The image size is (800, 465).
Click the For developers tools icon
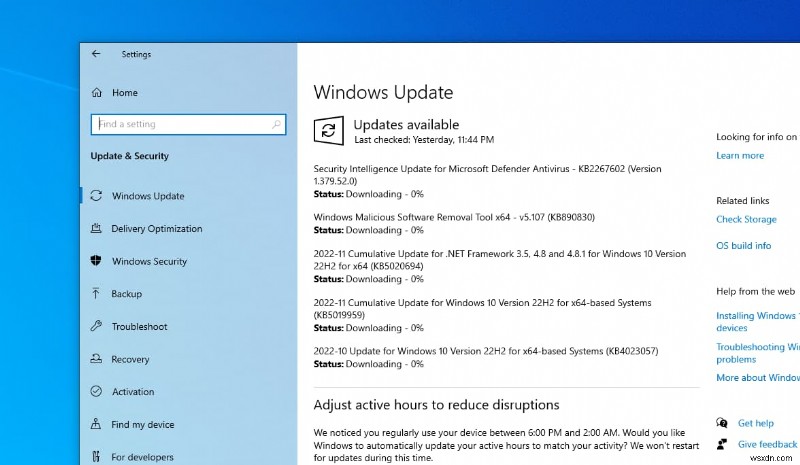click(96, 456)
